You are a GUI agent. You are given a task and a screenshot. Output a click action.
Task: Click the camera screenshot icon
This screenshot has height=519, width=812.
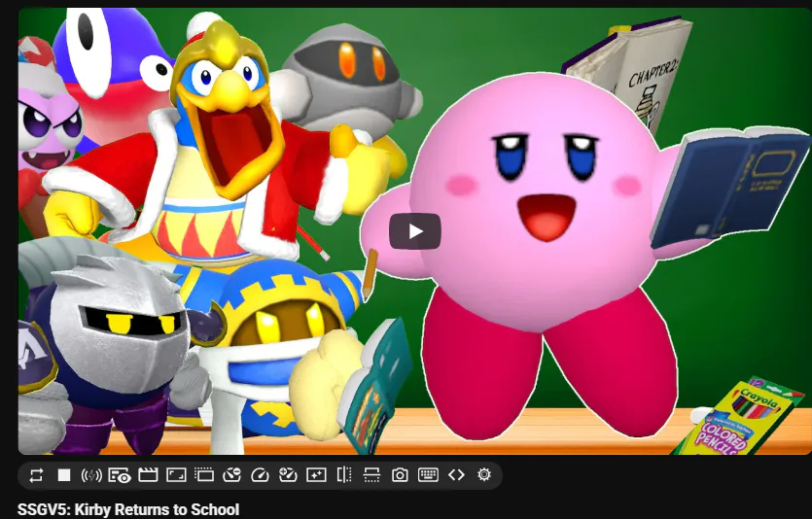(400, 475)
